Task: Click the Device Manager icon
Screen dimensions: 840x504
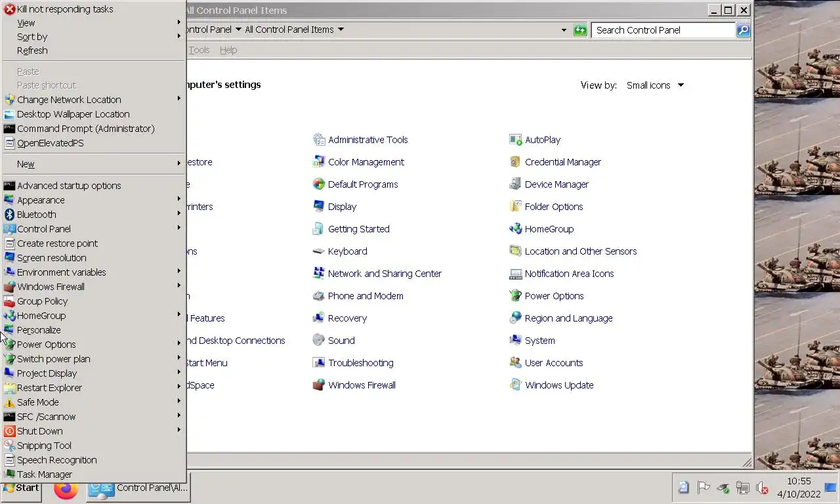Action: pos(516,184)
